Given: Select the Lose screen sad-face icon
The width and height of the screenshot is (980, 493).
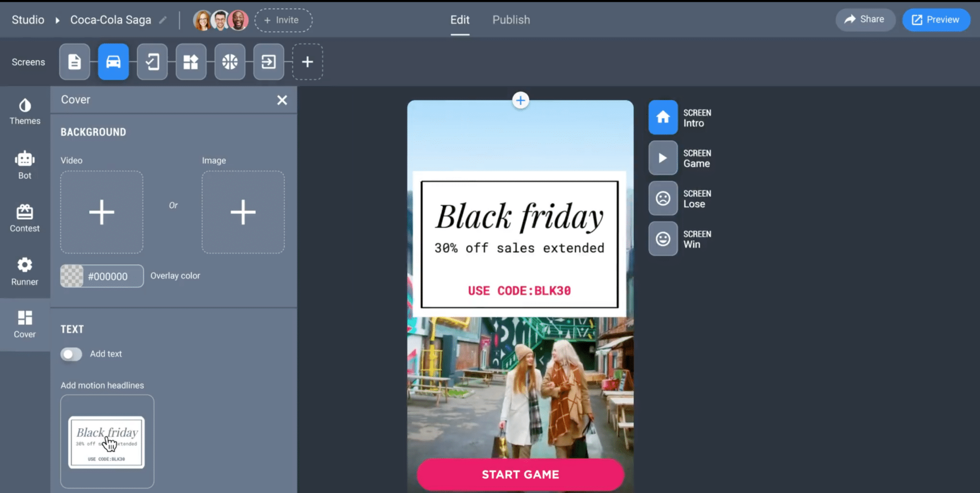Looking at the screenshot, I should [662, 198].
